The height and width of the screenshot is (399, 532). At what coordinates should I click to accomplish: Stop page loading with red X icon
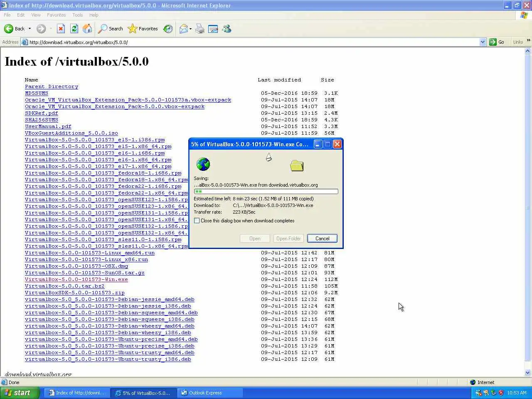61,29
